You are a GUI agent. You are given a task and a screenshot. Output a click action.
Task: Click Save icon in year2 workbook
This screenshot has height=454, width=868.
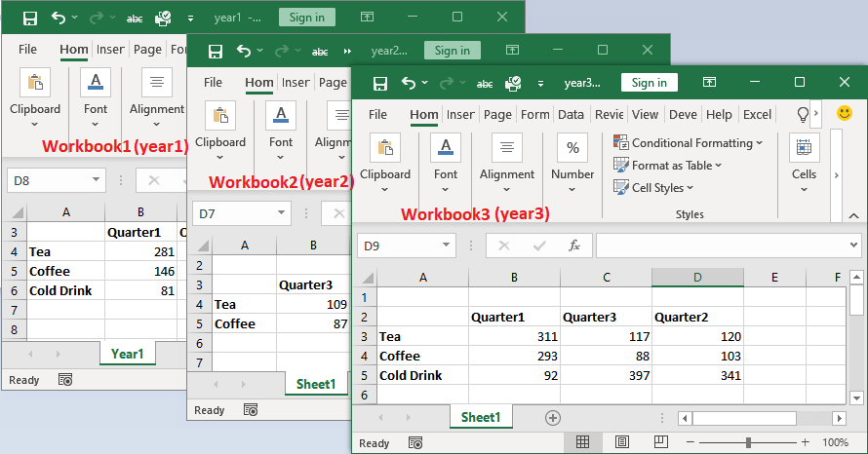(x=216, y=52)
